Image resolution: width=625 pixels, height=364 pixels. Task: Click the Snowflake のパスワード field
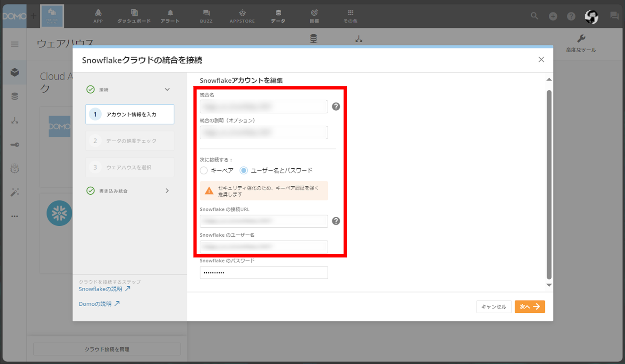pos(264,273)
